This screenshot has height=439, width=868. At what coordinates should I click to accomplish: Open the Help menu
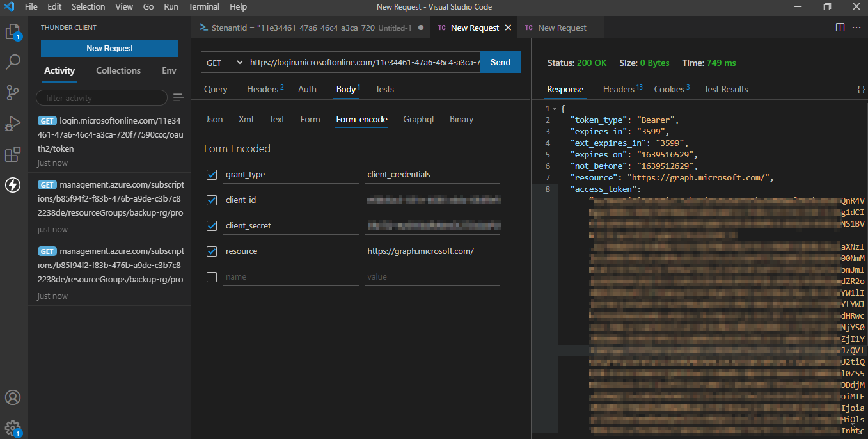click(x=238, y=6)
